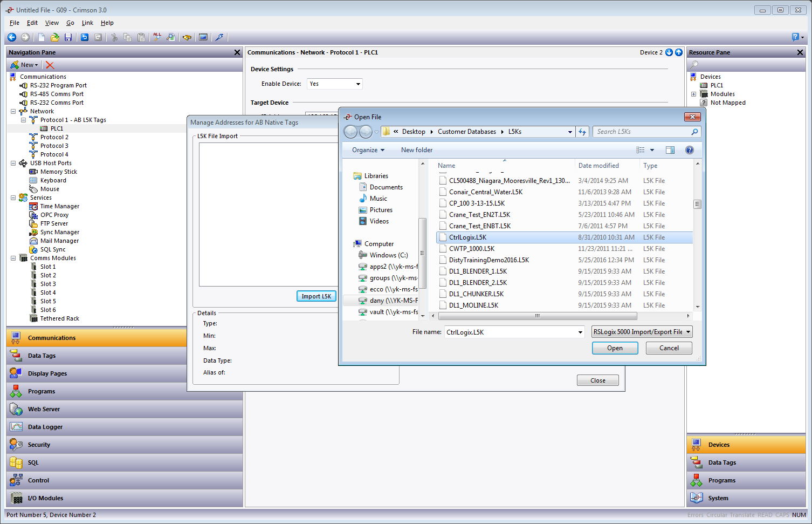The width and height of the screenshot is (812, 524).
Task: Click the Find All magnifier icon
Action: (157, 37)
